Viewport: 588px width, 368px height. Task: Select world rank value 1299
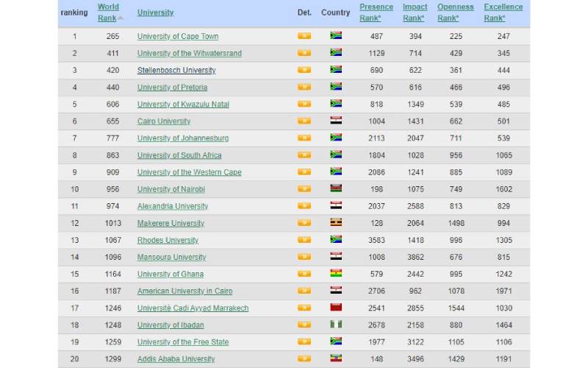click(x=113, y=359)
